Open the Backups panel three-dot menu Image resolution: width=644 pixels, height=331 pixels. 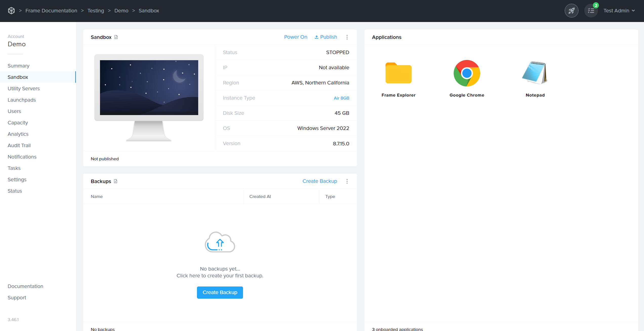pos(347,181)
